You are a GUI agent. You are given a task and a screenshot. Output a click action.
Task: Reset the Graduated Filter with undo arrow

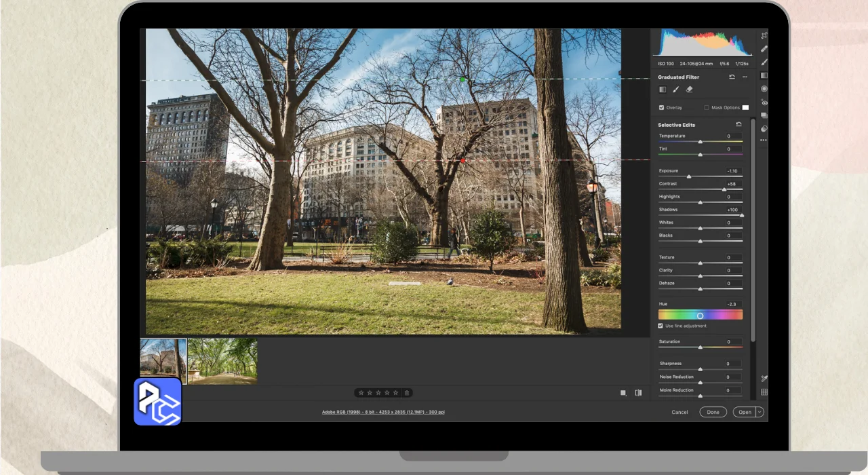coord(732,77)
